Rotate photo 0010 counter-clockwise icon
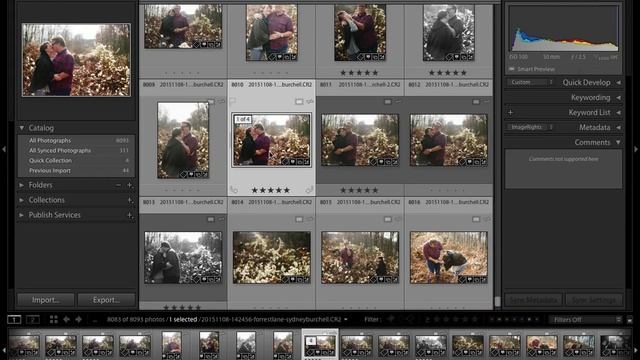This screenshot has height=360, width=640. (x=234, y=189)
